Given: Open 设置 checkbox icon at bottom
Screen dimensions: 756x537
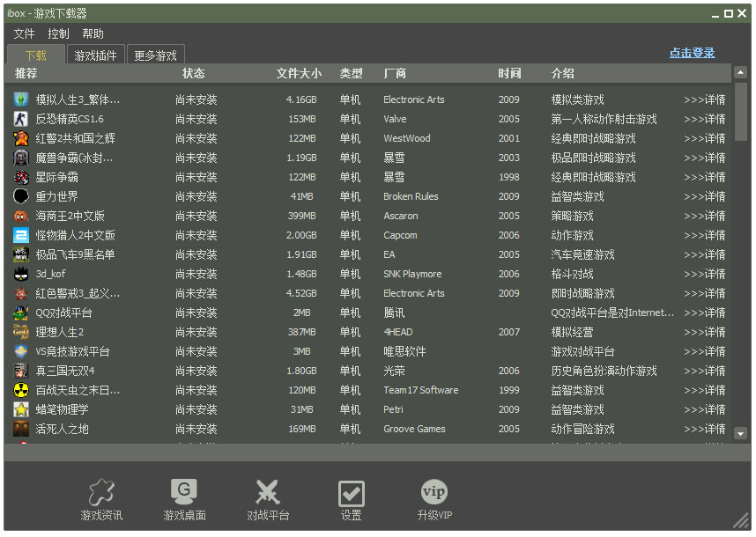Looking at the screenshot, I should point(351,494).
